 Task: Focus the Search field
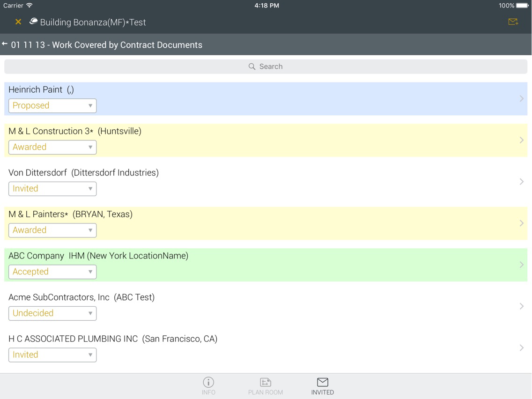coord(266,66)
